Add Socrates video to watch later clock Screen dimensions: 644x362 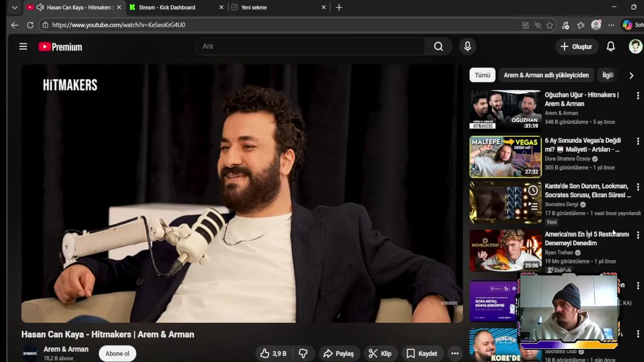coord(533,190)
